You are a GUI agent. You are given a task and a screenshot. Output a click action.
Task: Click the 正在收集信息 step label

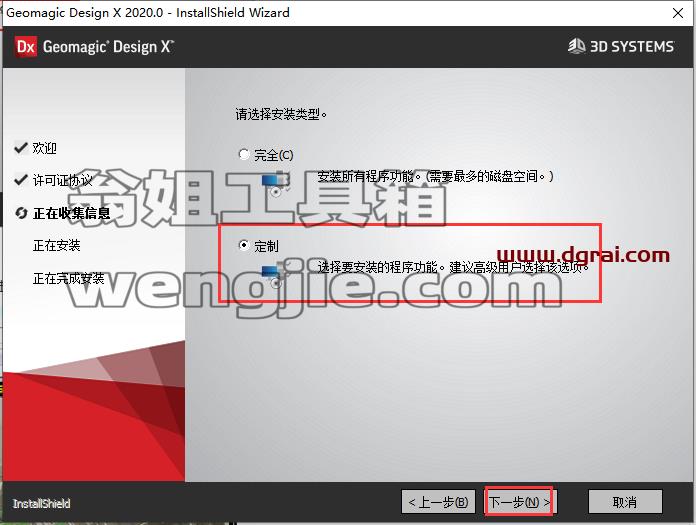(71, 213)
